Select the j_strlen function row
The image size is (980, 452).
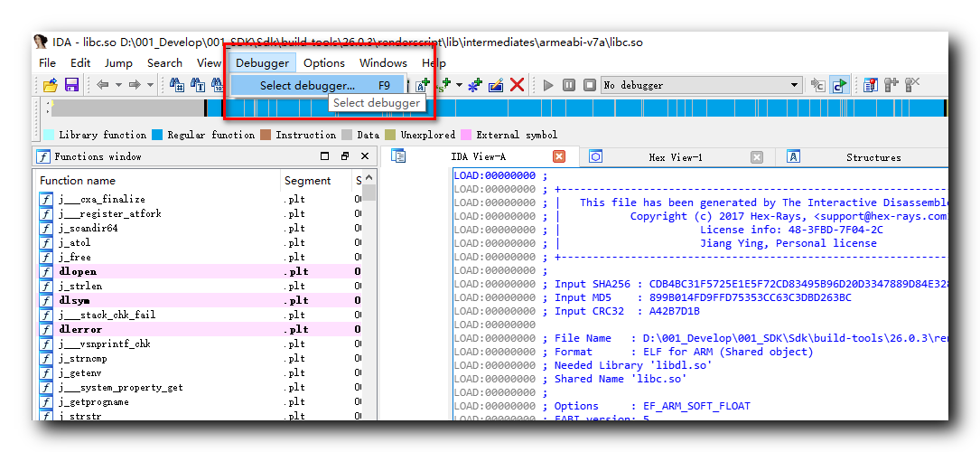click(199, 286)
